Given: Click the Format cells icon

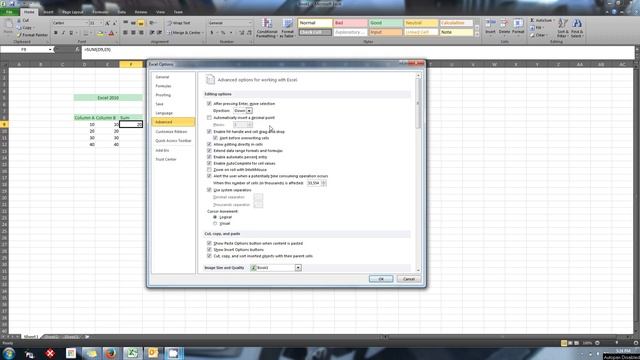Looking at the screenshot, I should pos(518,24).
